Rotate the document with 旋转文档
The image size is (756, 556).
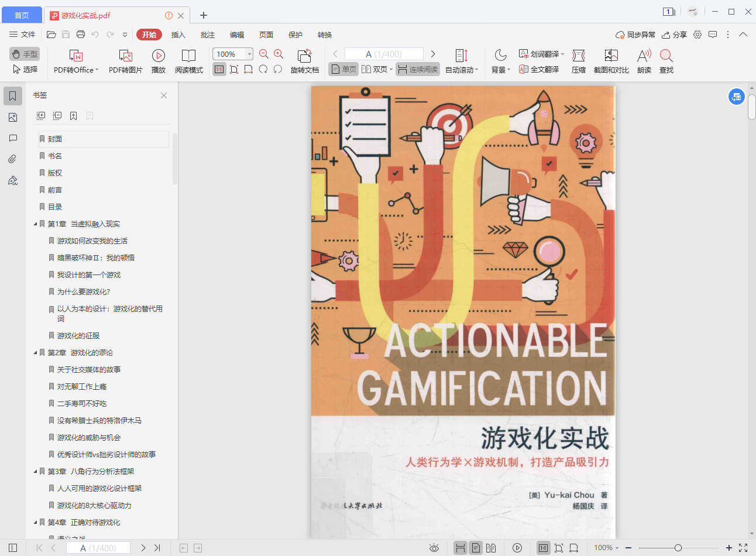click(304, 61)
